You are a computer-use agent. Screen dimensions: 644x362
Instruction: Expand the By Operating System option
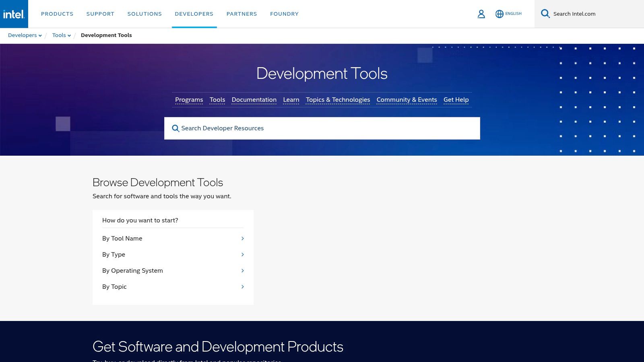click(173, 271)
